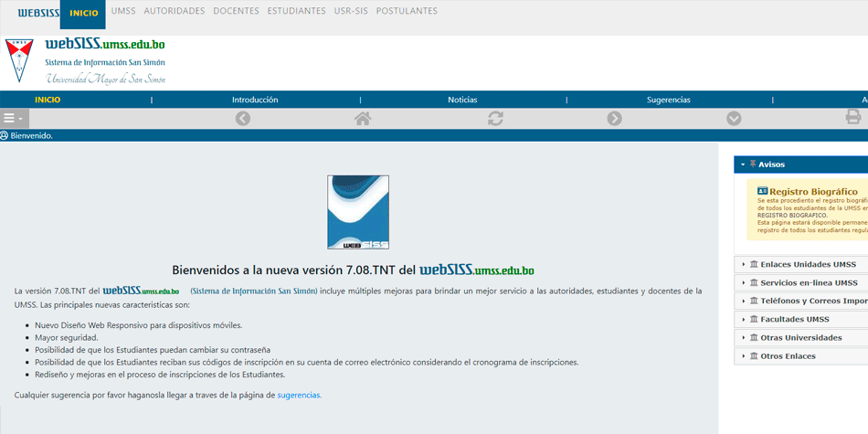Click the institution icon beside Enlaces Unidades UMSS
The height and width of the screenshot is (434, 868).
click(x=754, y=265)
